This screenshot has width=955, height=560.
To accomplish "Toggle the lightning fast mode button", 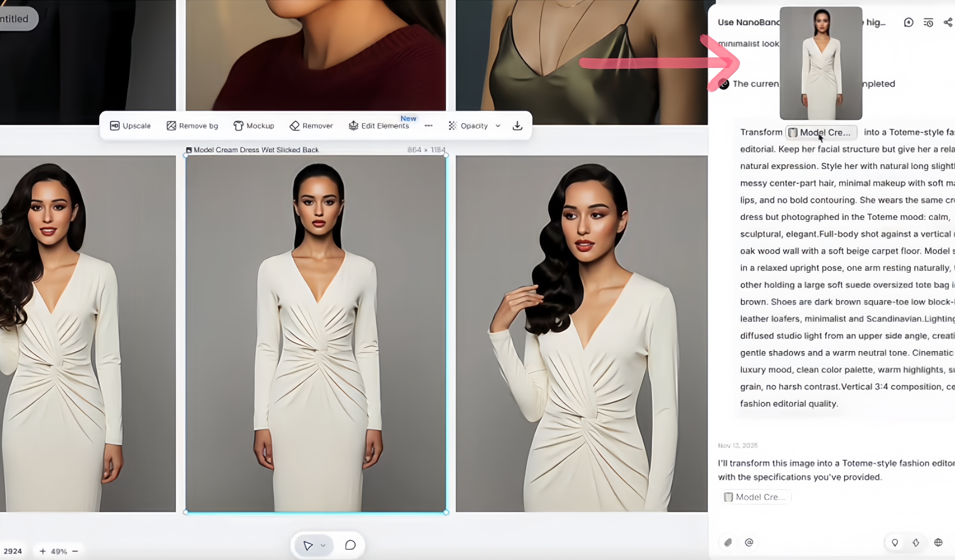I will click(x=916, y=543).
